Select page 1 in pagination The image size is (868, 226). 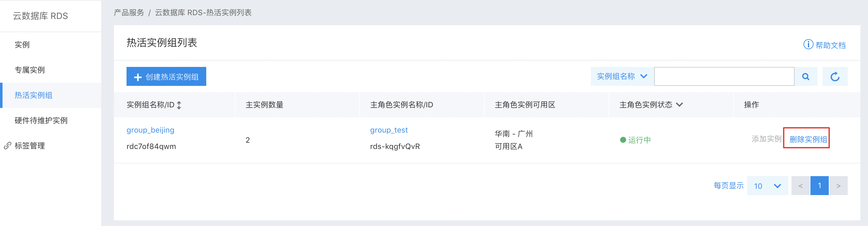click(820, 186)
